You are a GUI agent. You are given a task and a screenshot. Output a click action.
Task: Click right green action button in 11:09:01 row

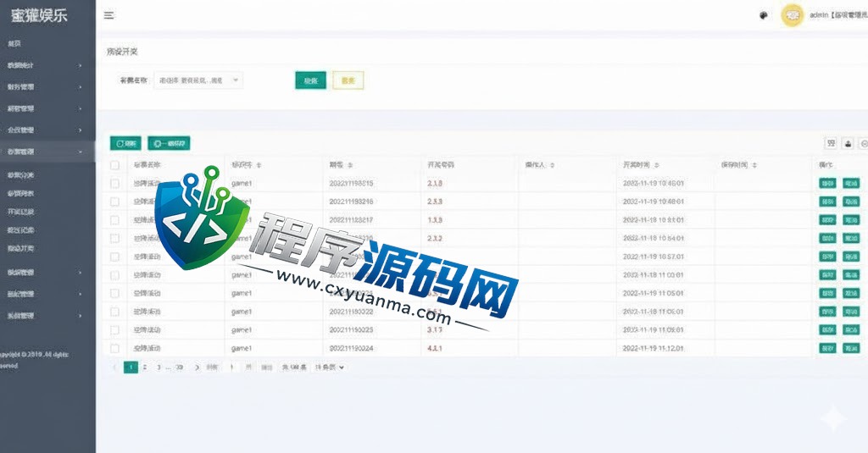(x=851, y=330)
